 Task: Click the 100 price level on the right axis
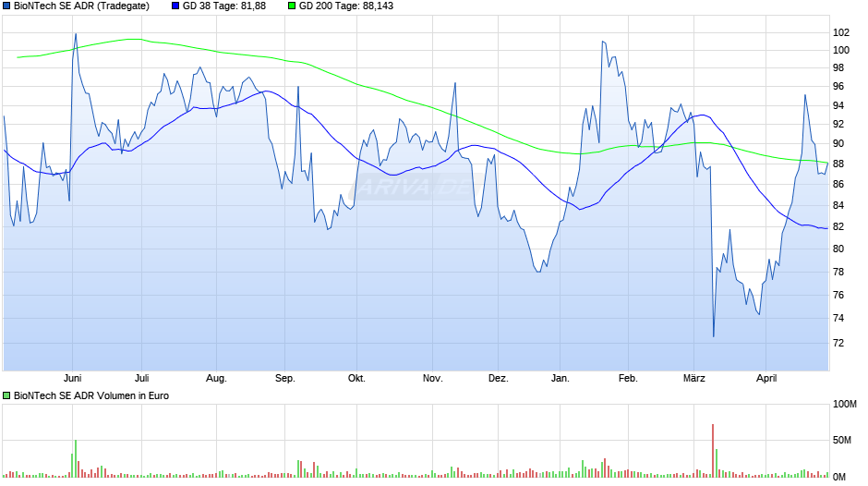pyautogui.click(x=841, y=51)
